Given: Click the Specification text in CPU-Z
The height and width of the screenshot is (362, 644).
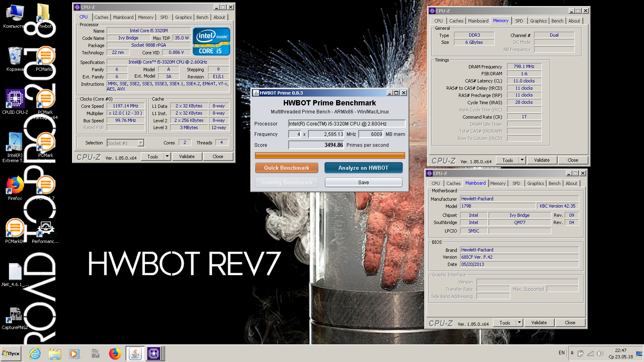Looking at the screenshot, I should pyautogui.click(x=168, y=62).
